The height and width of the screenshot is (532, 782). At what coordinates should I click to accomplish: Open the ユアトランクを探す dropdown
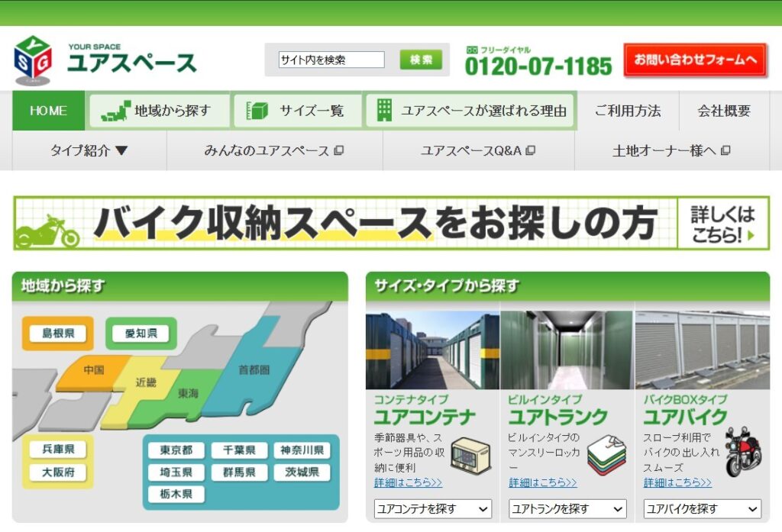click(x=566, y=508)
